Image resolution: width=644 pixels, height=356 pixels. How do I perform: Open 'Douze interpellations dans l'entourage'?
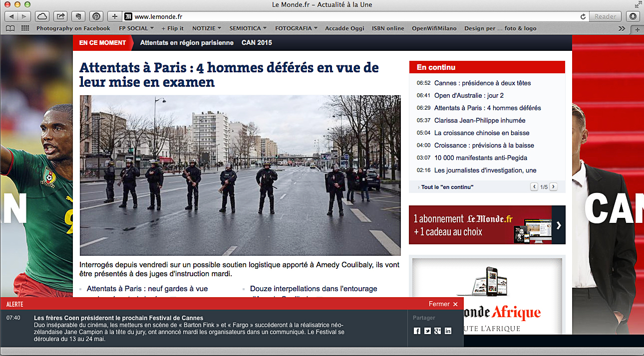point(314,289)
